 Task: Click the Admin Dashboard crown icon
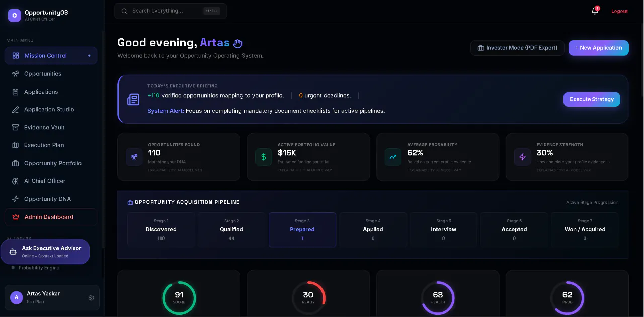(x=15, y=217)
